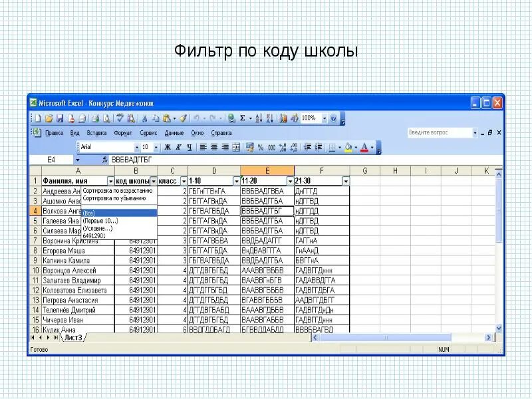This screenshot has height=399, width=532.
Task: Click the Print icon in toolbar
Action: pyautogui.click(x=95, y=118)
